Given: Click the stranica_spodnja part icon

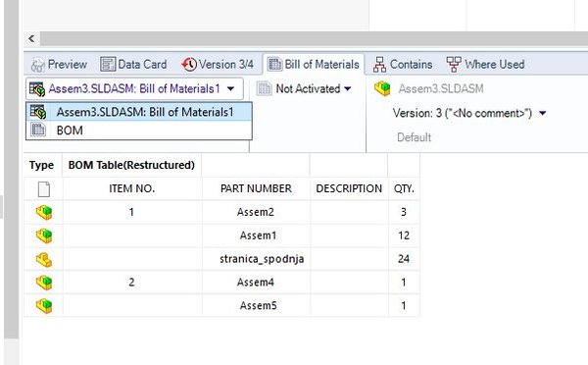Looking at the screenshot, I should click(x=44, y=259).
